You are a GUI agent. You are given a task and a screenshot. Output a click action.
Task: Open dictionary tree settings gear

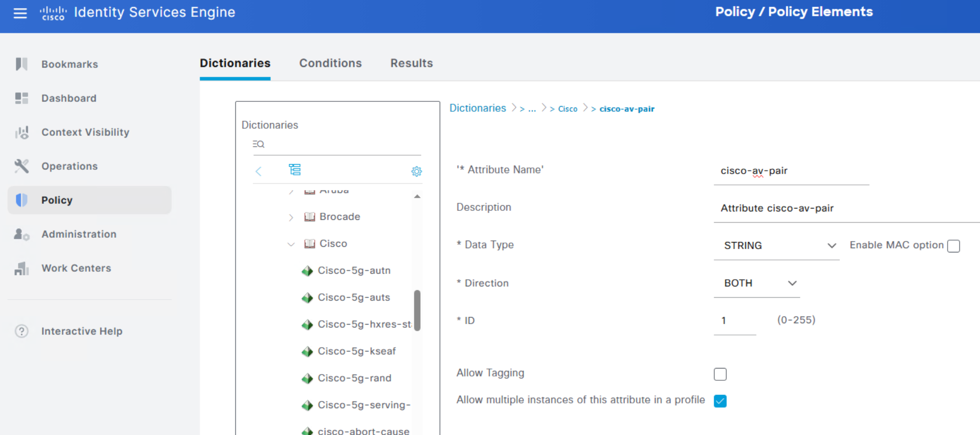click(416, 171)
